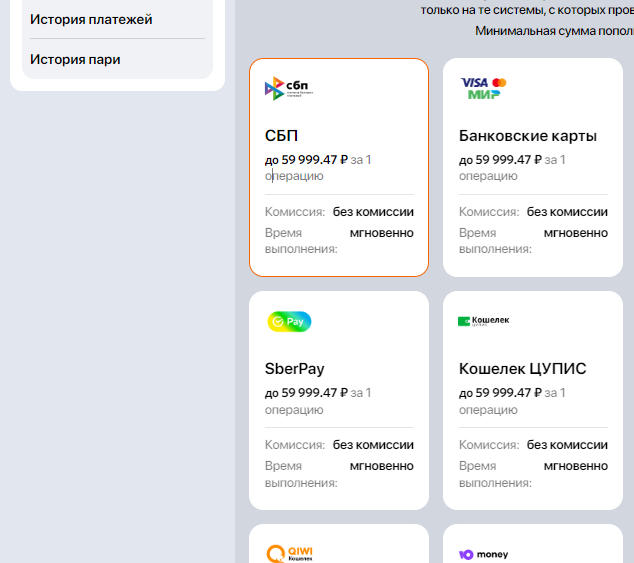Click без комиссии in the СБП card
This screenshot has height=563, width=634.
[x=373, y=212]
